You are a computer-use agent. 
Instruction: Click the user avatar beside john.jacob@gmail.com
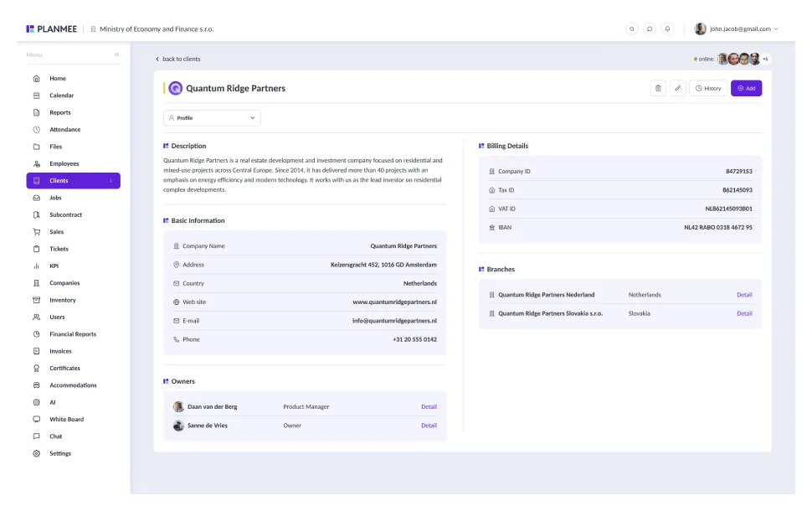pos(700,29)
